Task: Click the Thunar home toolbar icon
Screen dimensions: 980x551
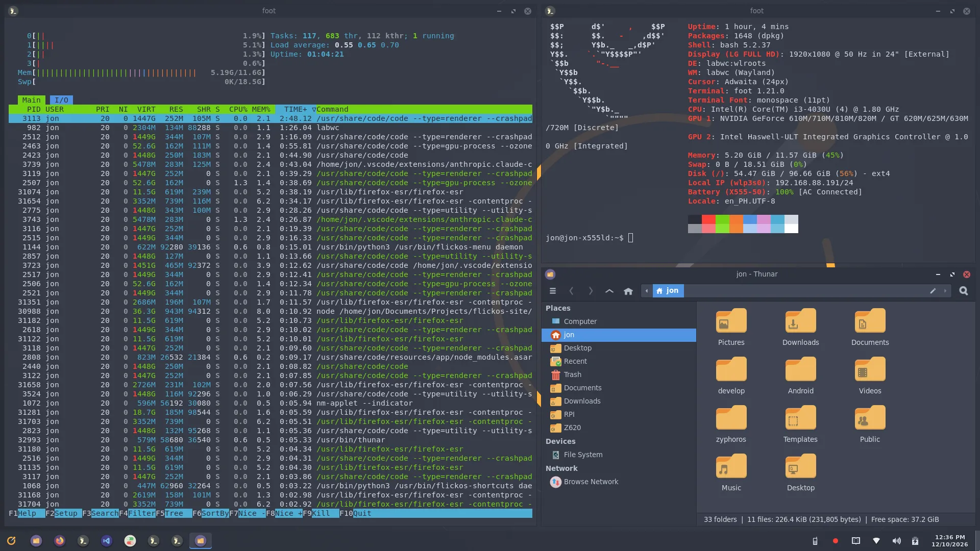Action: point(628,291)
